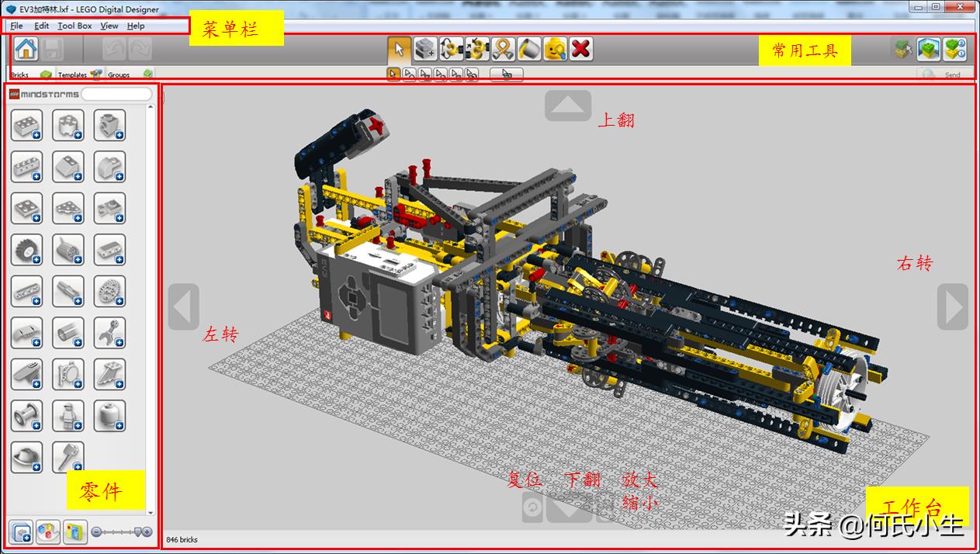Screen dimensions: 980x554
Task: Switch to View mode
Action: (x=929, y=50)
